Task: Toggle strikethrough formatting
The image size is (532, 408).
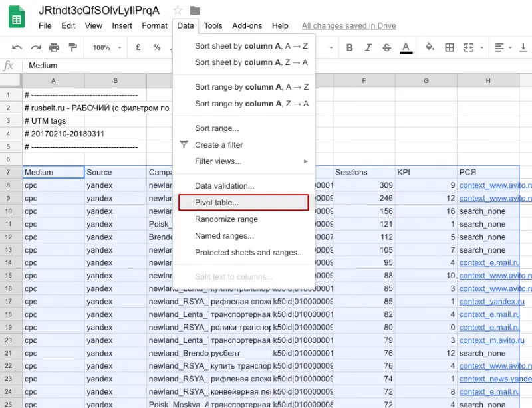Action: click(x=387, y=47)
